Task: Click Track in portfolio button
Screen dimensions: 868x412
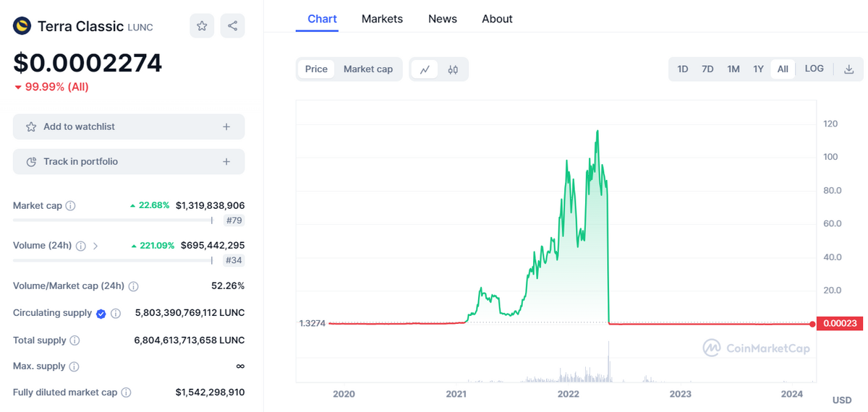Action: click(x=129, y=161)
